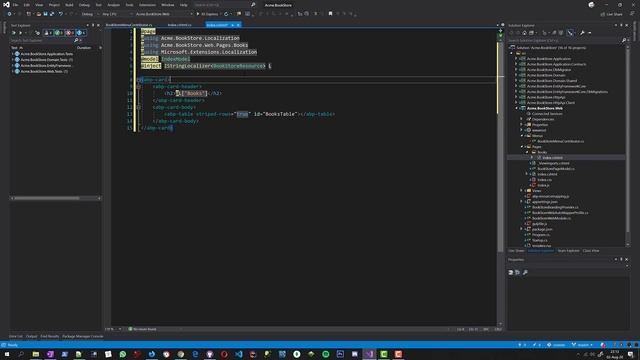Click the browser refresh toolbar icon
This screenshot has height=360, width=640.
coord(226,14)
